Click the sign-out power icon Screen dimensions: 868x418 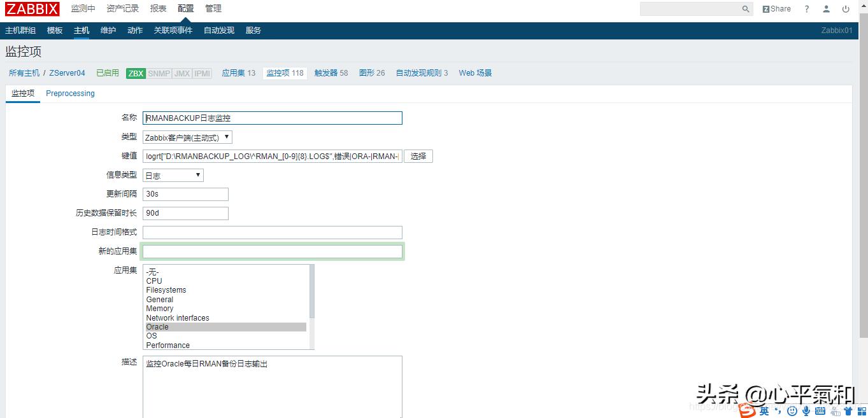(x=846, y=9)
